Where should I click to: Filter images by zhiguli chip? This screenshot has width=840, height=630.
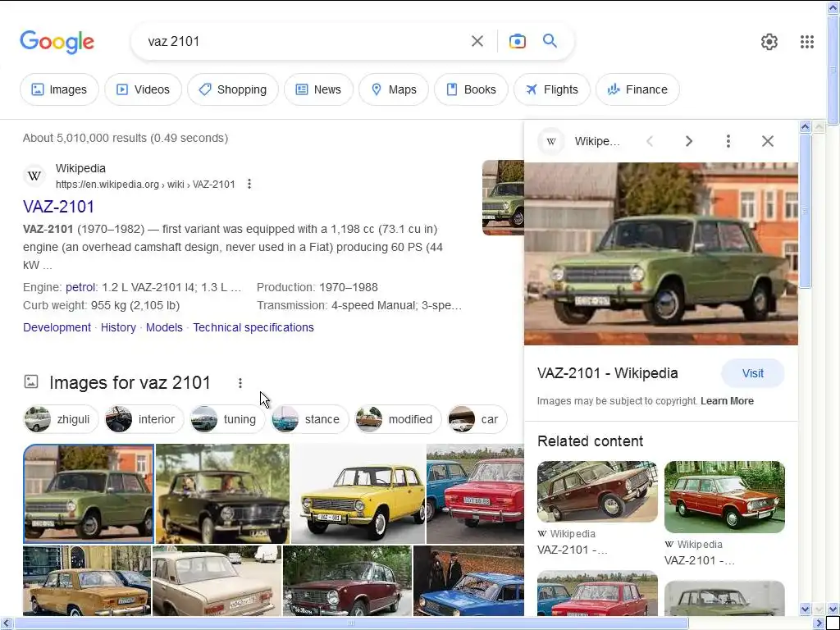(x=61, y=419)
